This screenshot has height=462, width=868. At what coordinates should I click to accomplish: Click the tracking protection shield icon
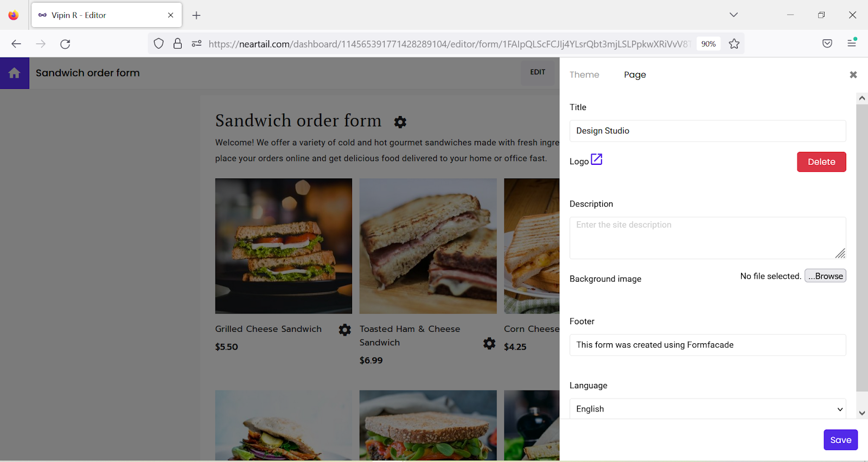click(x=158, y=43)
